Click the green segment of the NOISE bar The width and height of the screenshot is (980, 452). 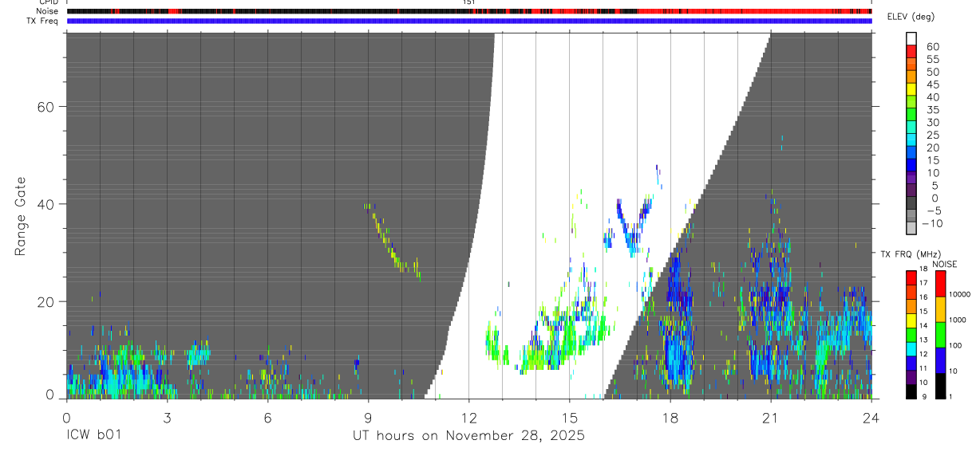(939, 335)
